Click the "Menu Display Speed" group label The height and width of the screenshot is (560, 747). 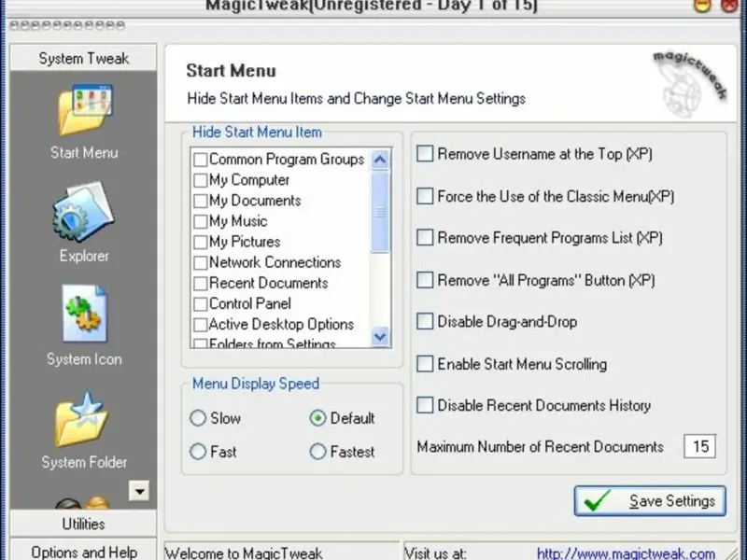pyautogui.click(x=256, y=384)
